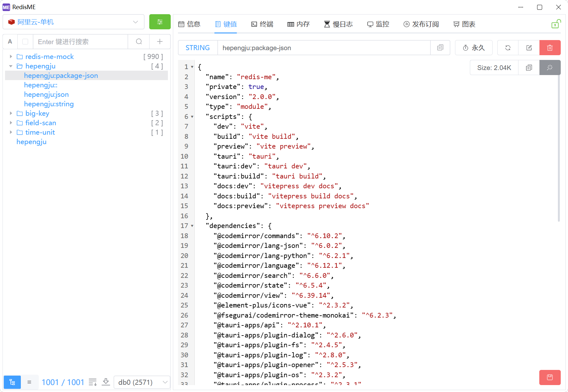Select the hepengju:json key

pos(46,94)
